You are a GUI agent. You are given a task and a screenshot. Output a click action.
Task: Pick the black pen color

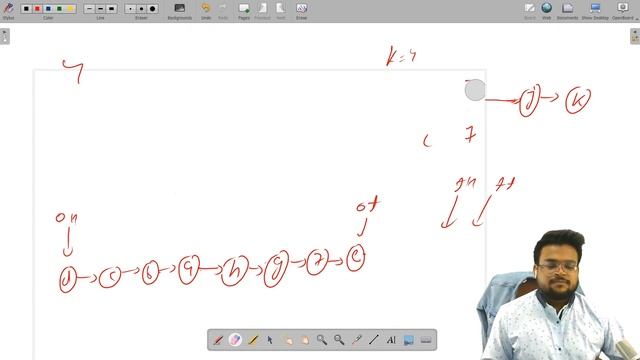tap(27, 9)
